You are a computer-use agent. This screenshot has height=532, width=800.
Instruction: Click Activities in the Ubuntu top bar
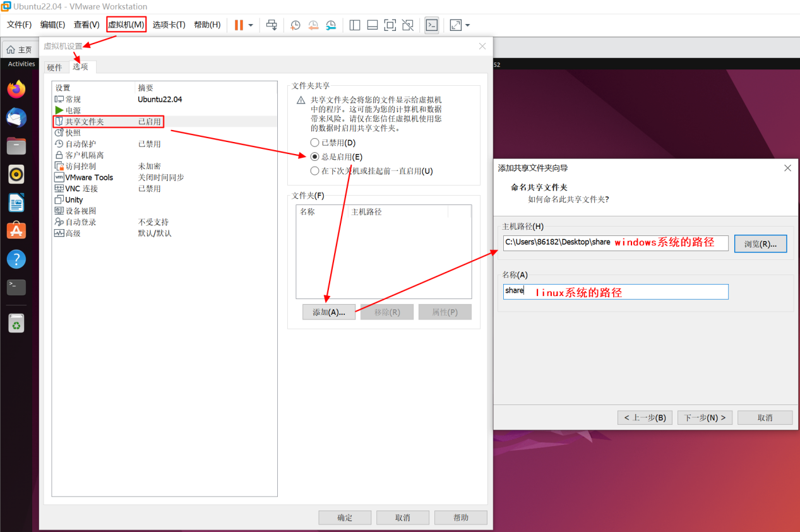(x=21, y=64)
